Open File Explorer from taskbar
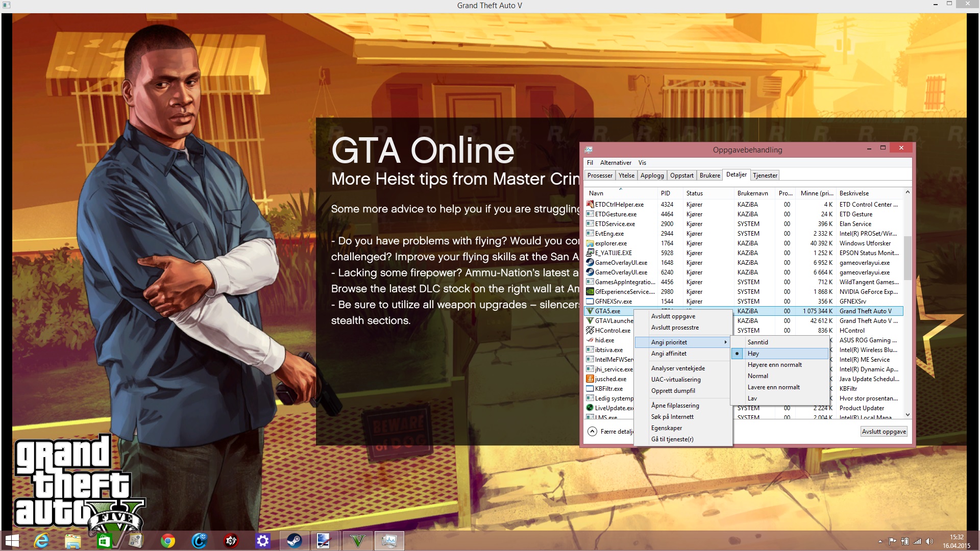Screen dimensions: 980x551 pos(72,541)
